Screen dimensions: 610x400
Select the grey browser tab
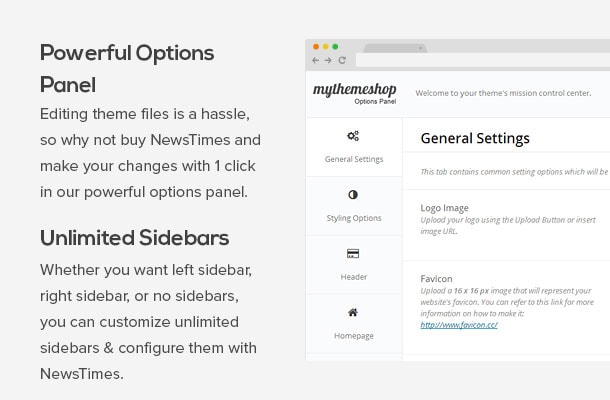coord(395,48)
